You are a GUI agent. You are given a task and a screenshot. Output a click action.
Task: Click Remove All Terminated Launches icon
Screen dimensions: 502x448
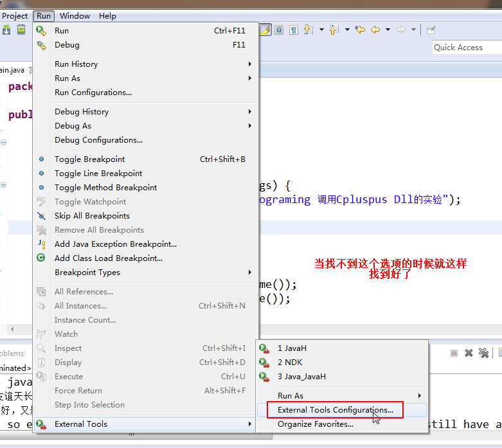click(483, 354)
